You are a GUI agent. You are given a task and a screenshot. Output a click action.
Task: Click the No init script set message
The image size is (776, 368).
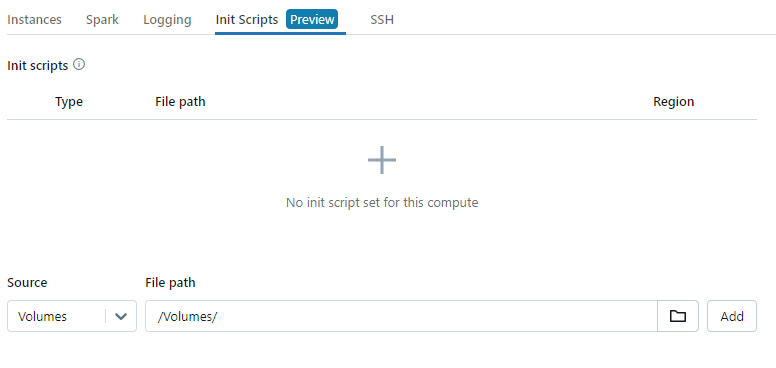382,202
